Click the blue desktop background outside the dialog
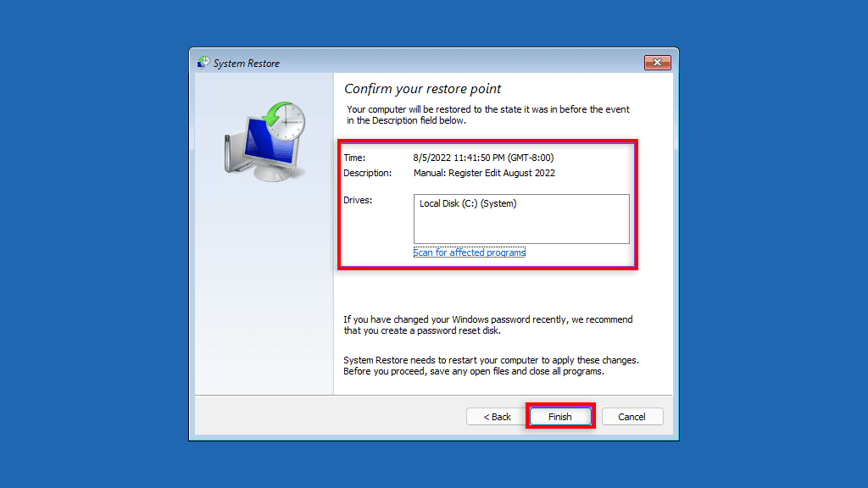This screenshot has height=488, width=868. [x=94, y=243]
